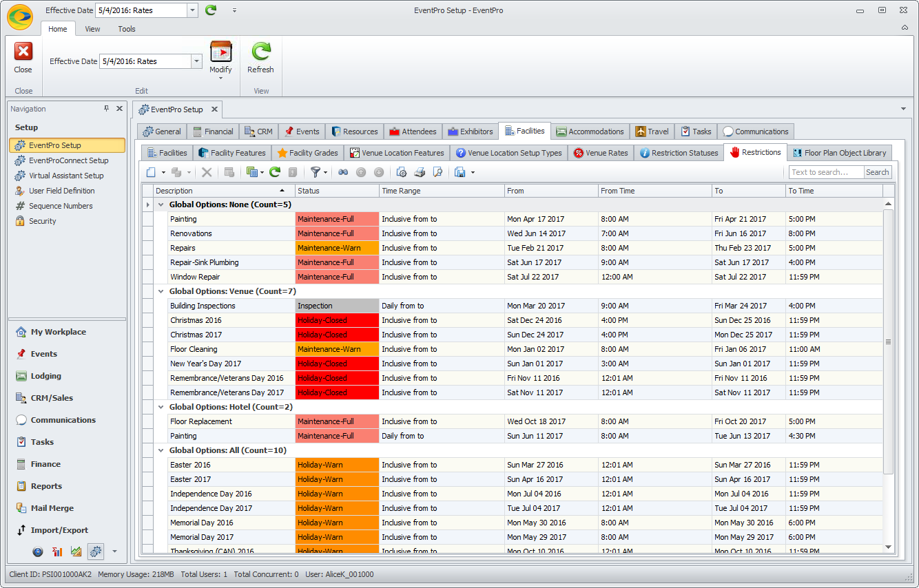Open the title bar Effective Date dropdown
Screen dimensions: 919x588
(x=192, y=10)
